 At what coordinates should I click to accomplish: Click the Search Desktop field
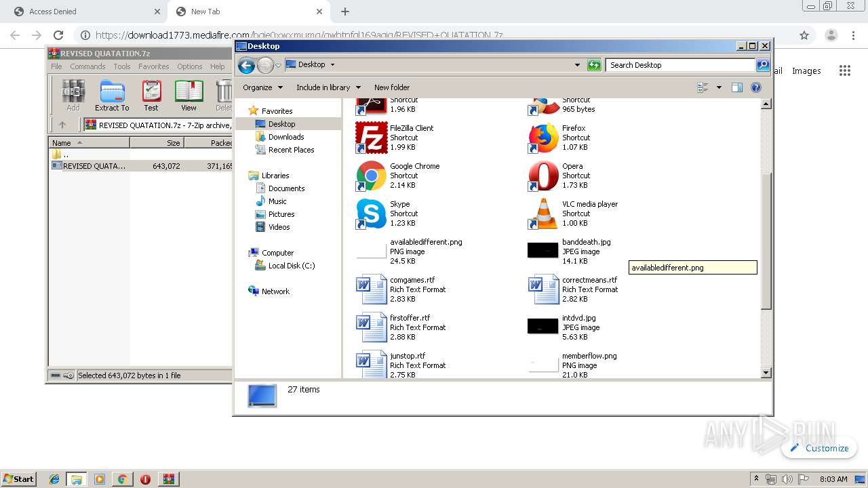pos(680,65)
